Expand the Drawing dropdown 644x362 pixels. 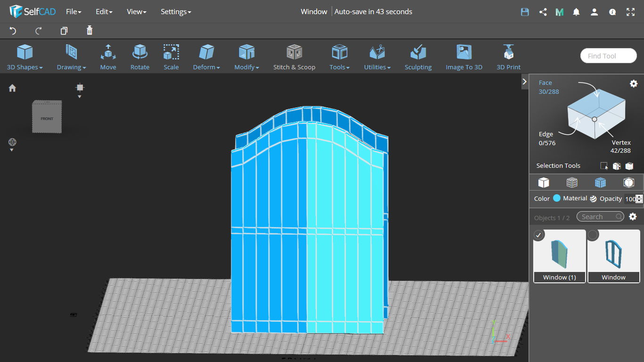pos(71,57)
